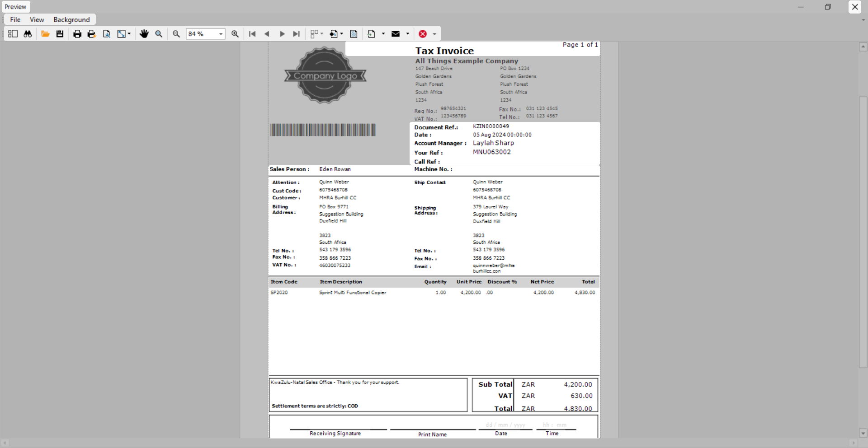Open the File menu
This screenshot has width=868, height=448.
(15, 20)
